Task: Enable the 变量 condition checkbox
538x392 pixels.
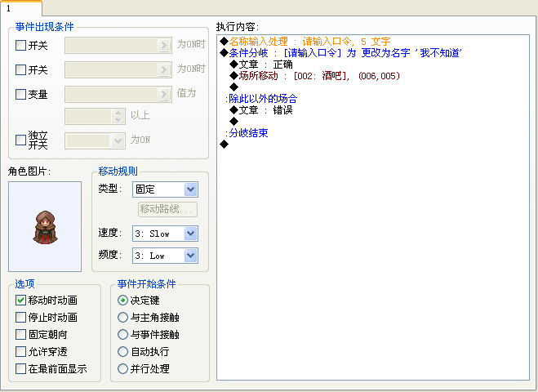Action: coord(20,94)
